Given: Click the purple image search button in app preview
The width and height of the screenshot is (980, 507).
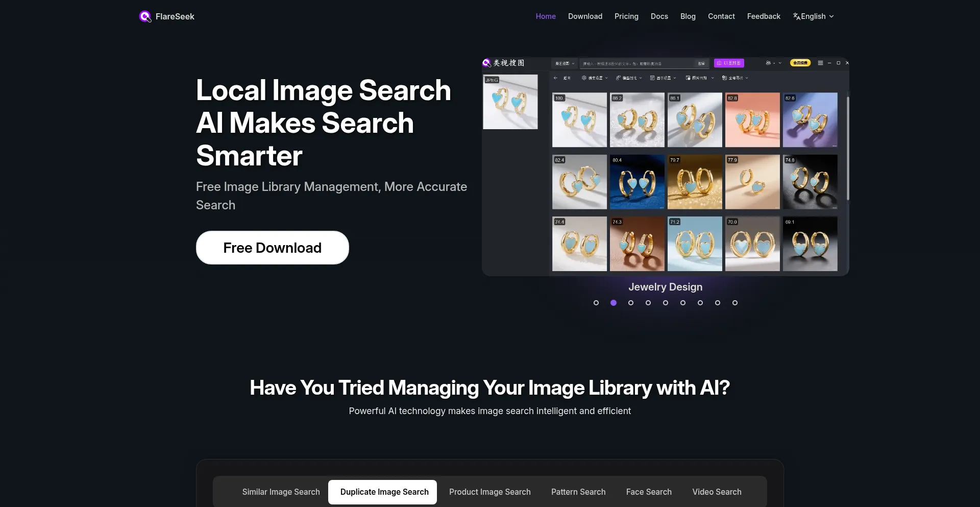Looking at the screenshot, I should pos(729,63).
